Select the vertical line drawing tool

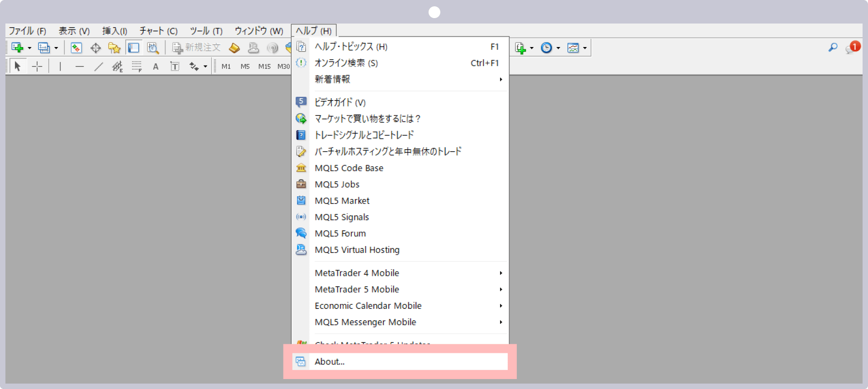60,66
